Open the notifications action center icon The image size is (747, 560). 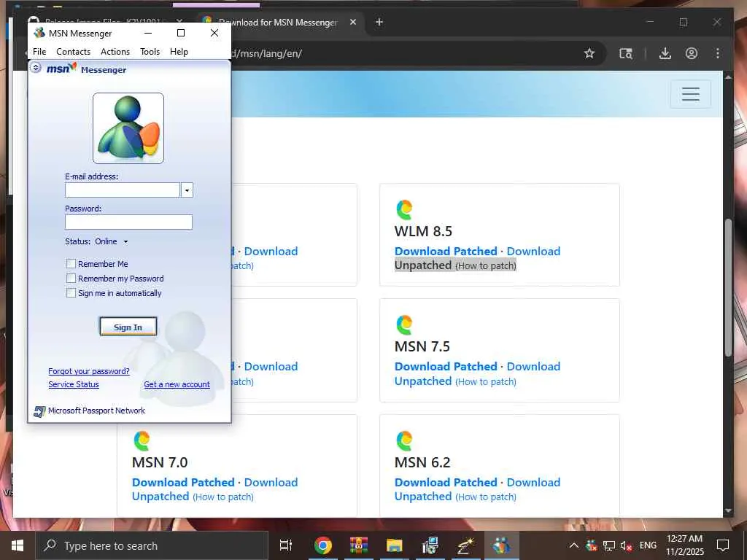723,545
